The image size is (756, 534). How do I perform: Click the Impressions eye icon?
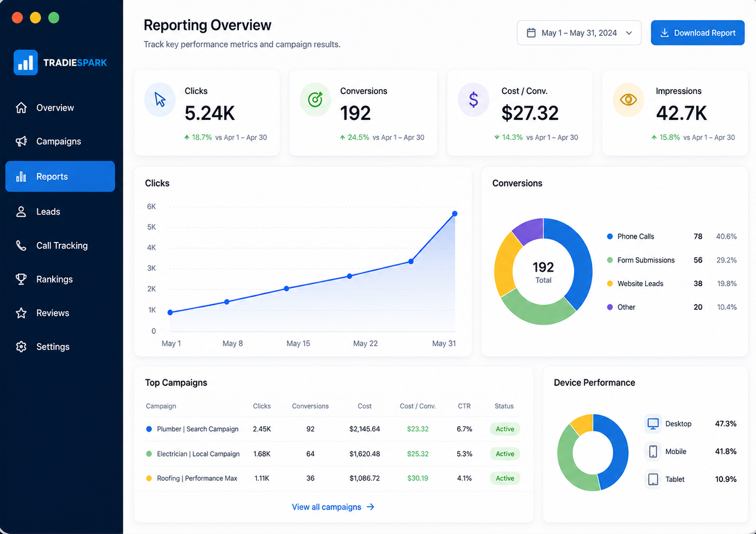pos(628,99)
